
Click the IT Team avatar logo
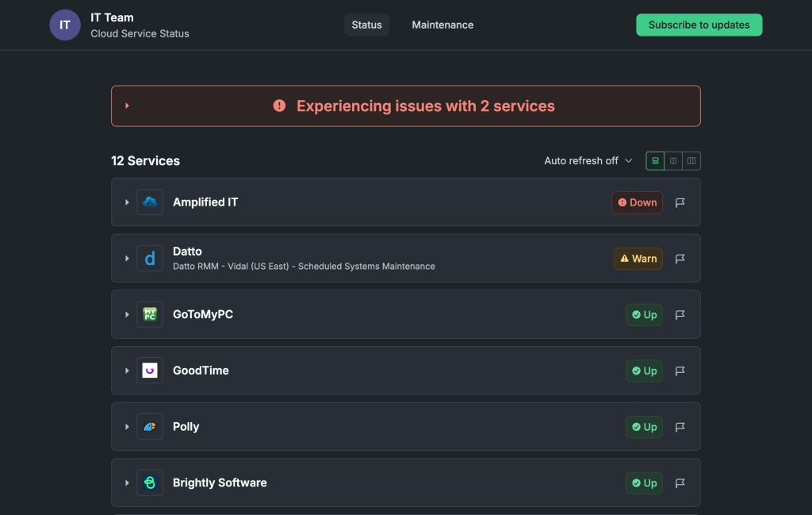tap(64, 25)
